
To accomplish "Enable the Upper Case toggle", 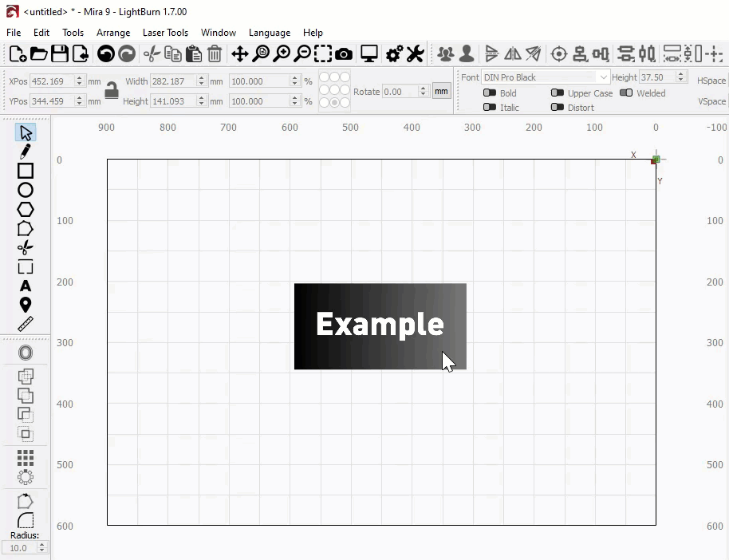I will [558, 93].
